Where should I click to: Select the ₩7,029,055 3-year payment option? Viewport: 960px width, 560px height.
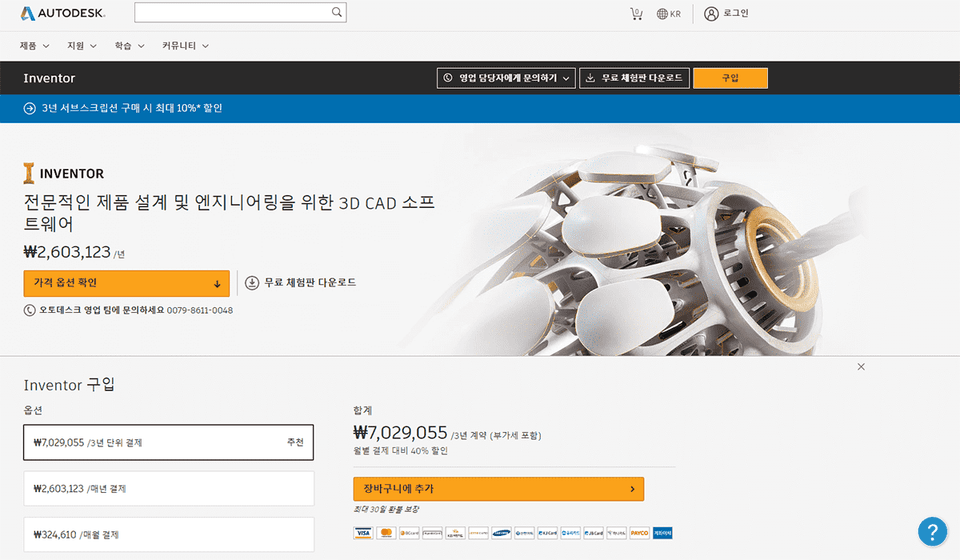click(x=168, y=442)
